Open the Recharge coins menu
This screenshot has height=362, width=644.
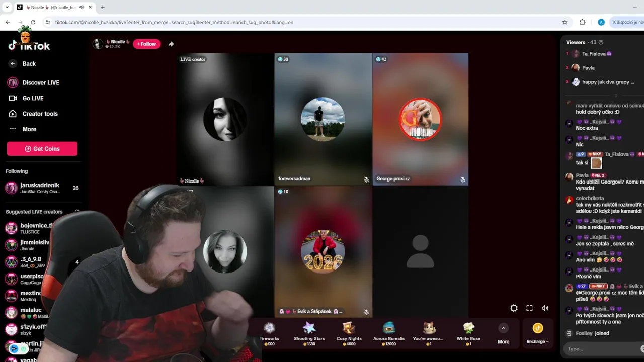click(x=537, y=333)
